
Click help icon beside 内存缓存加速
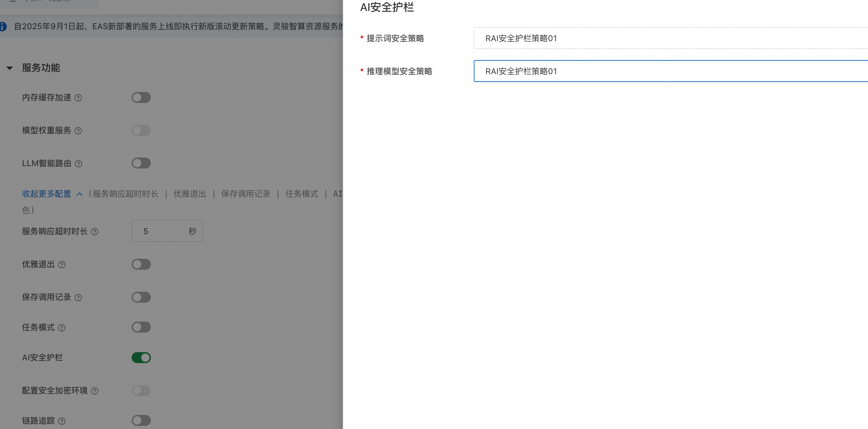click(x=78, y=98)
